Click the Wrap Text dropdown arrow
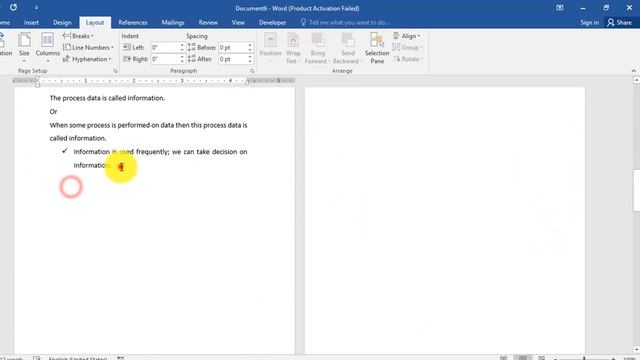Image resolution: width=640 pixels, height=360 pixels. click(299, 61)
